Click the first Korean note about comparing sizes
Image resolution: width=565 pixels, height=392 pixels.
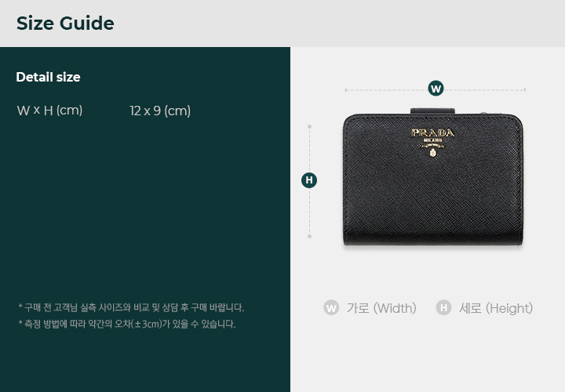pos(131,308)
